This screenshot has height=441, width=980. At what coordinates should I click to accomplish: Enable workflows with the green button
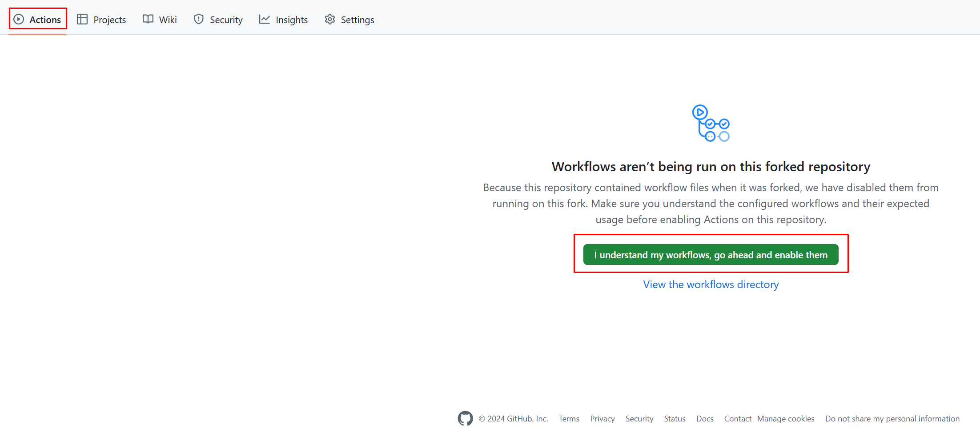tap(711, 255)
